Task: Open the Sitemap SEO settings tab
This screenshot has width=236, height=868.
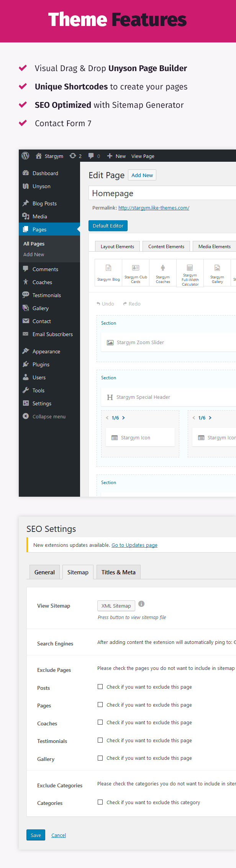Action: tap(78, 572)
